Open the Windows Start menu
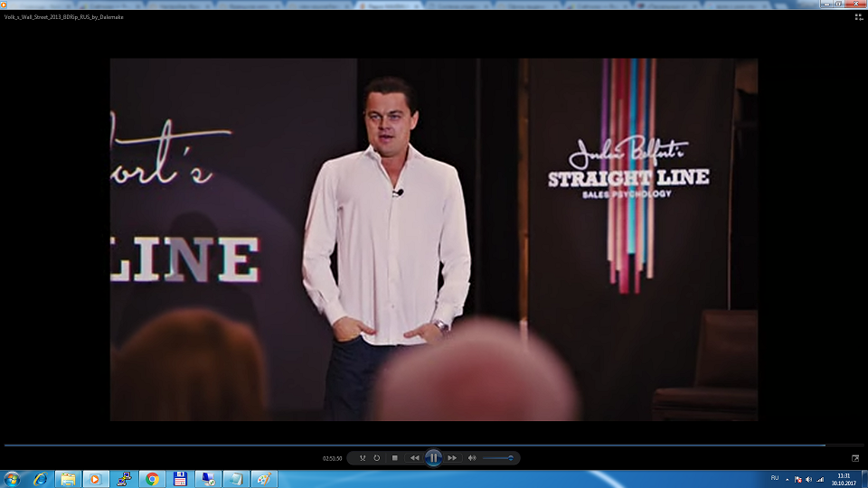 (12, 479)
